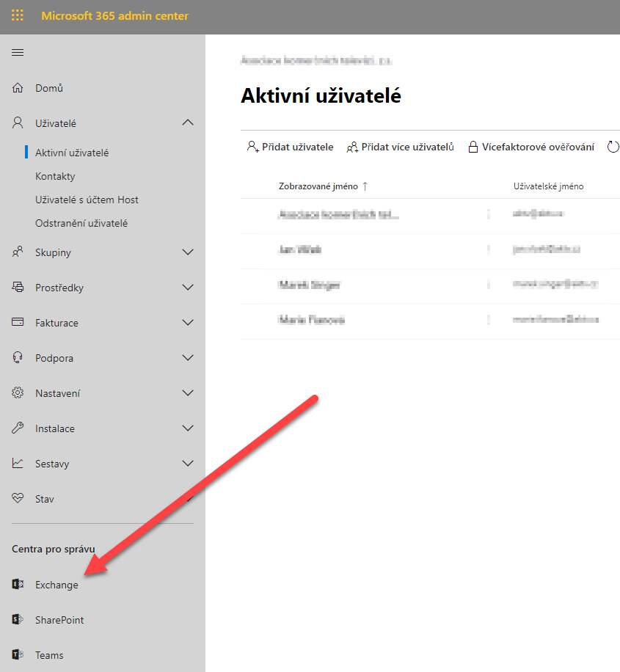
Task: Click the Přidat uživatele button
Action: (x=291, y=147)
